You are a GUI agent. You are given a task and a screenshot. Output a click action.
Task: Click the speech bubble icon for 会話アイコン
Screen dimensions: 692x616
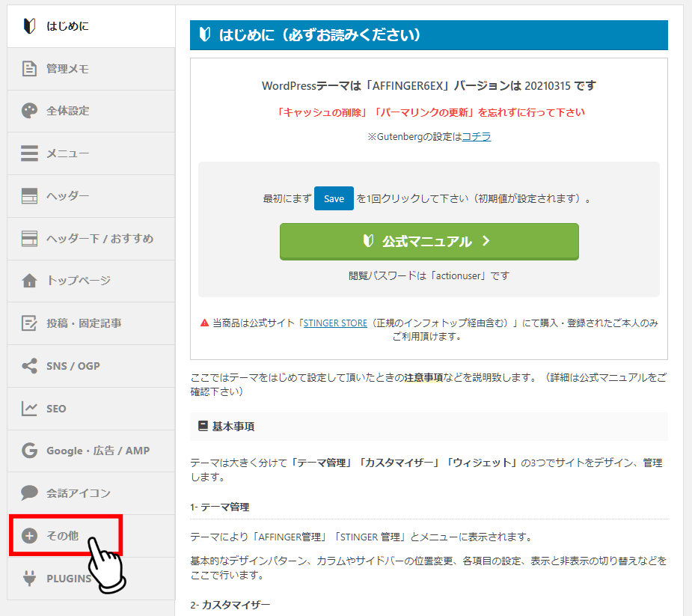click(x=29, y=493)
